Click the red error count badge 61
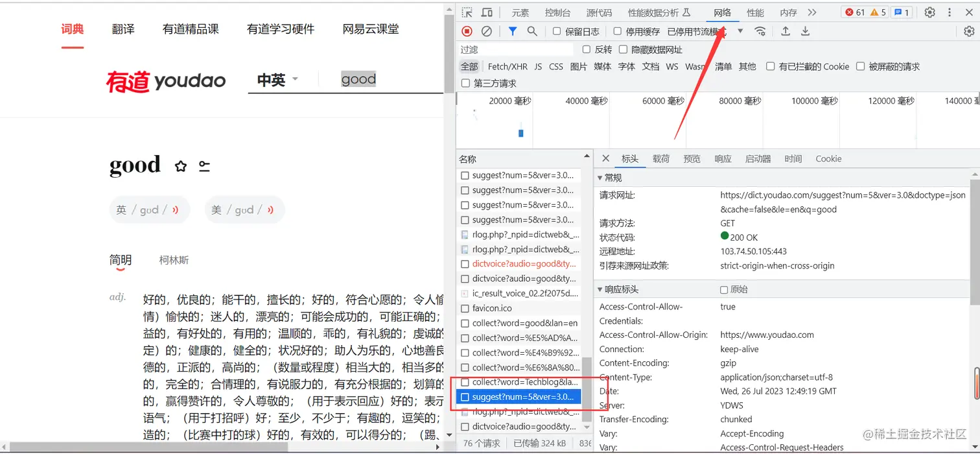 click(x=855, y=12)
